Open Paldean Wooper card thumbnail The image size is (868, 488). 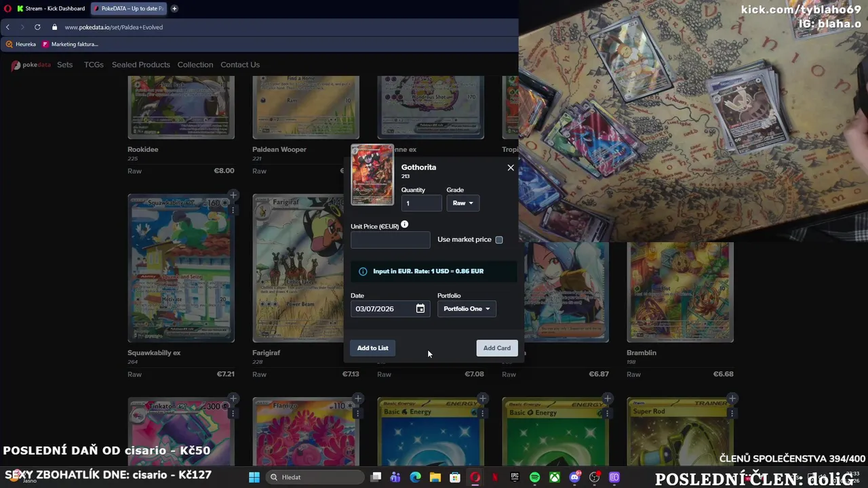coord(306,107)
